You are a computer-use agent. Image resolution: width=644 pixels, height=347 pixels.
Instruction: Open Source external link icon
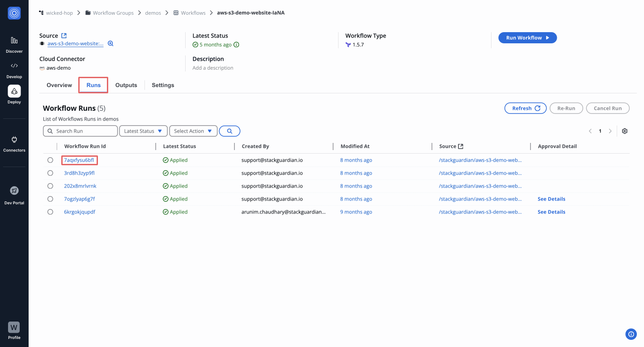[64, 36]
